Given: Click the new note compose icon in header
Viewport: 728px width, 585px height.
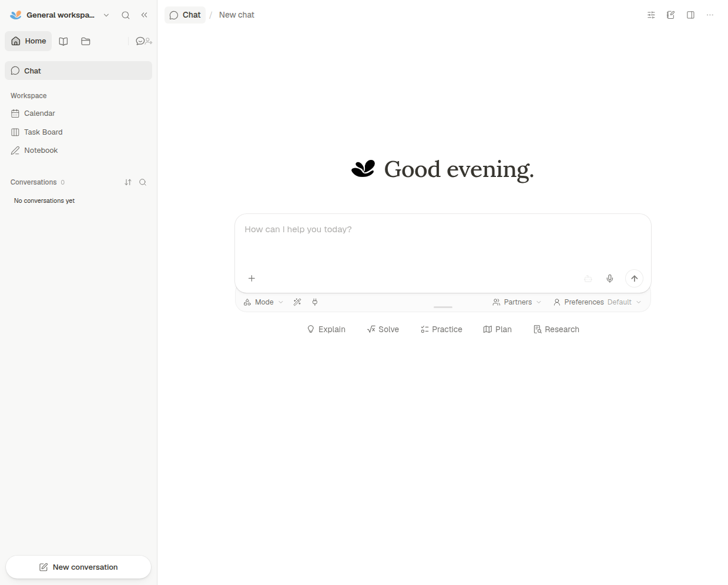Looking at the screenshot, I should click(x=670, y=15).
